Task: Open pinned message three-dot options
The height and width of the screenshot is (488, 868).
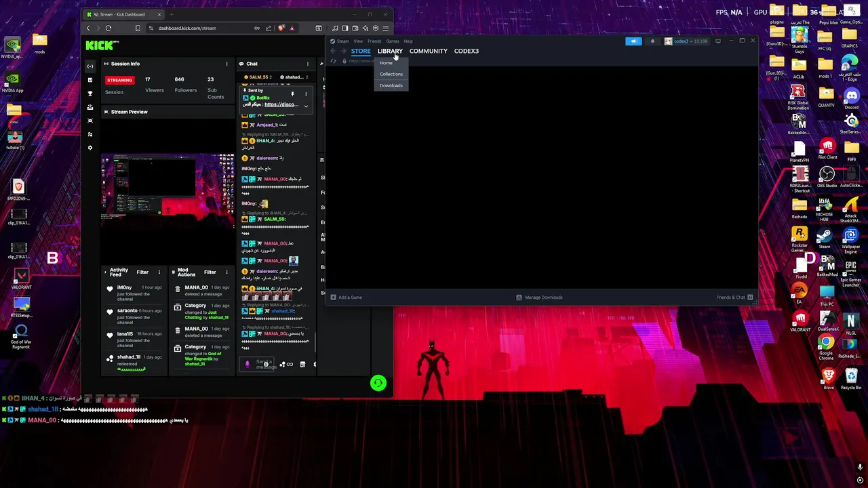Action: click(306, 94)
